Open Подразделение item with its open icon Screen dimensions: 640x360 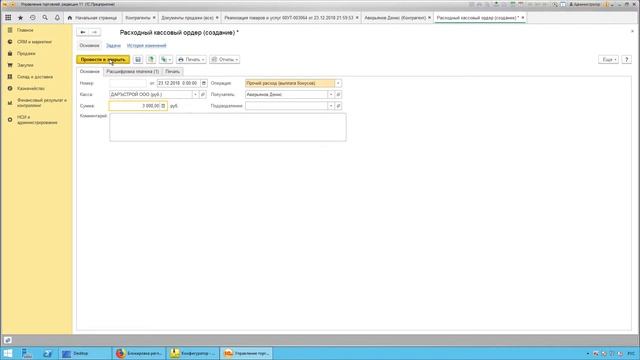(338, 106)
